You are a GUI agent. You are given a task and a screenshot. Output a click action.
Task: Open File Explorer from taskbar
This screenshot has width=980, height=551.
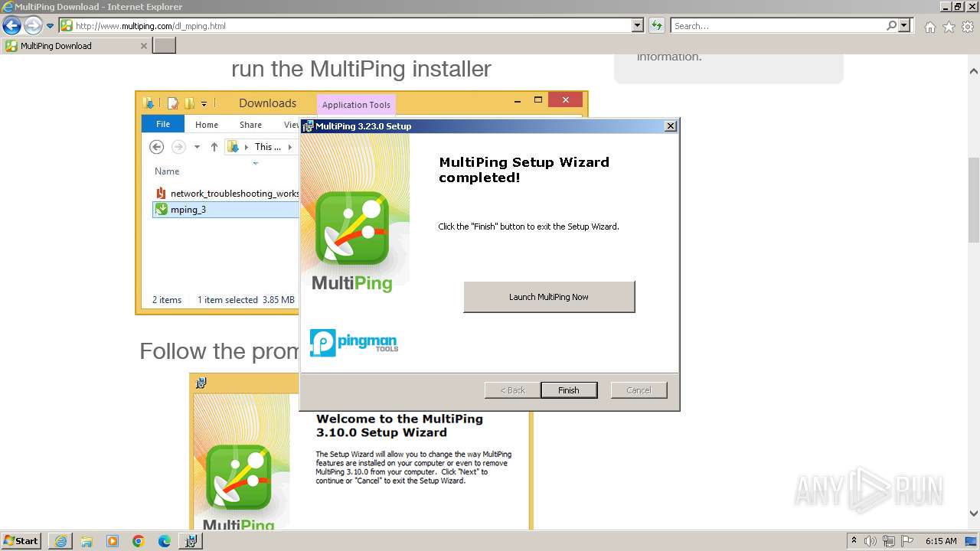tap(87, 541)
